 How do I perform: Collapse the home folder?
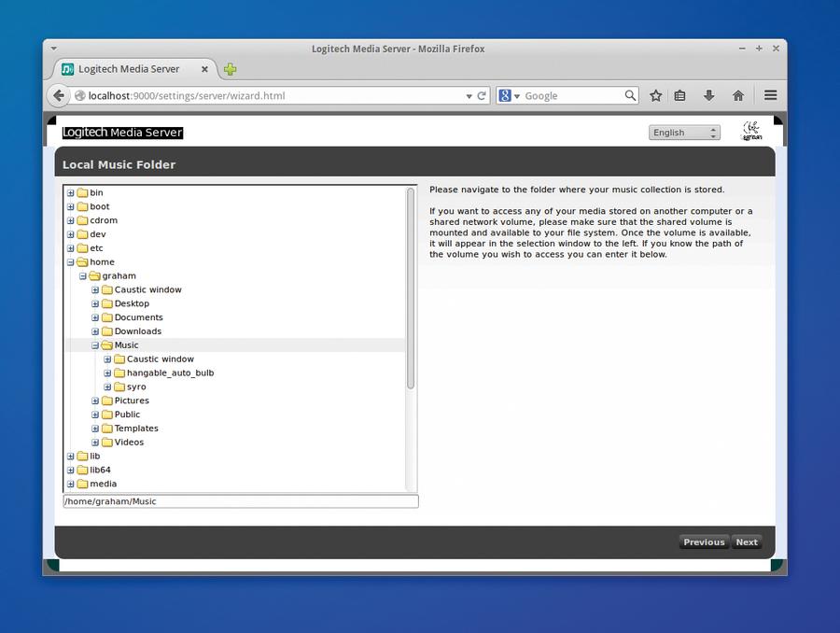[70, 262]
